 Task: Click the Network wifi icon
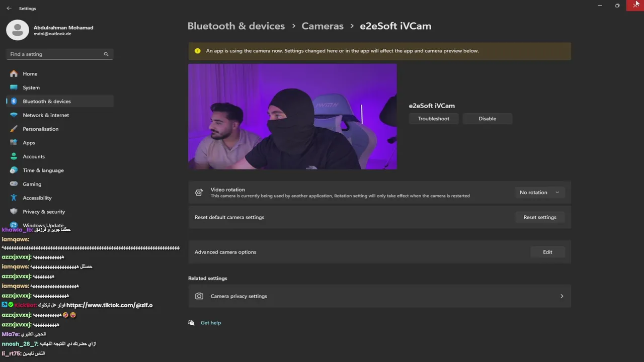point(14,115)
